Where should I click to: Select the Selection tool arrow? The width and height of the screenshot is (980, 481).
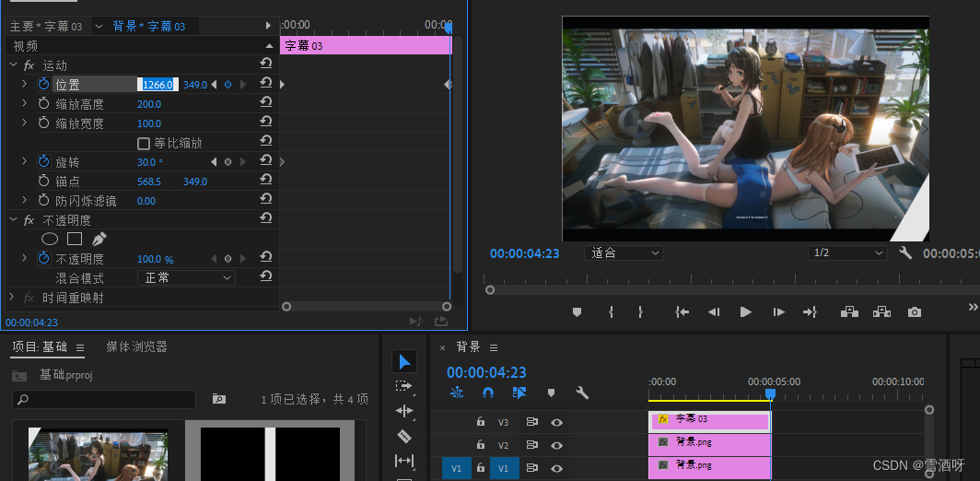(x=404, y=361)
